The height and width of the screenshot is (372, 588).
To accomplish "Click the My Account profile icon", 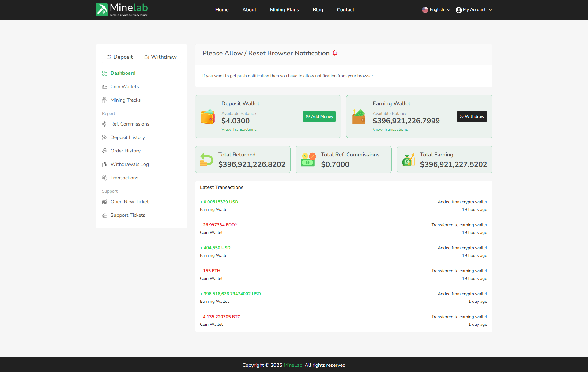I will point(458,10).
